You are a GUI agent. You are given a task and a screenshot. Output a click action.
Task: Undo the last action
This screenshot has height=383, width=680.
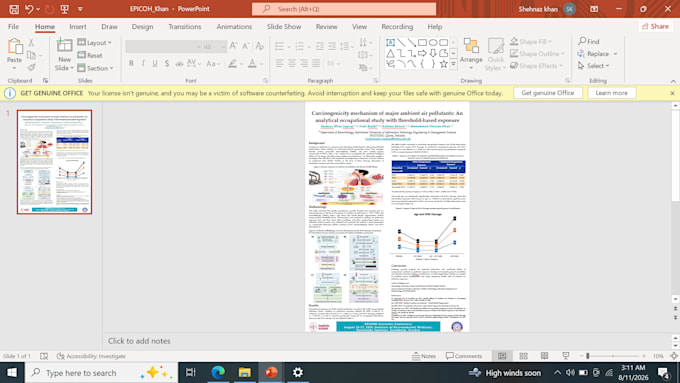pos(29,9)
